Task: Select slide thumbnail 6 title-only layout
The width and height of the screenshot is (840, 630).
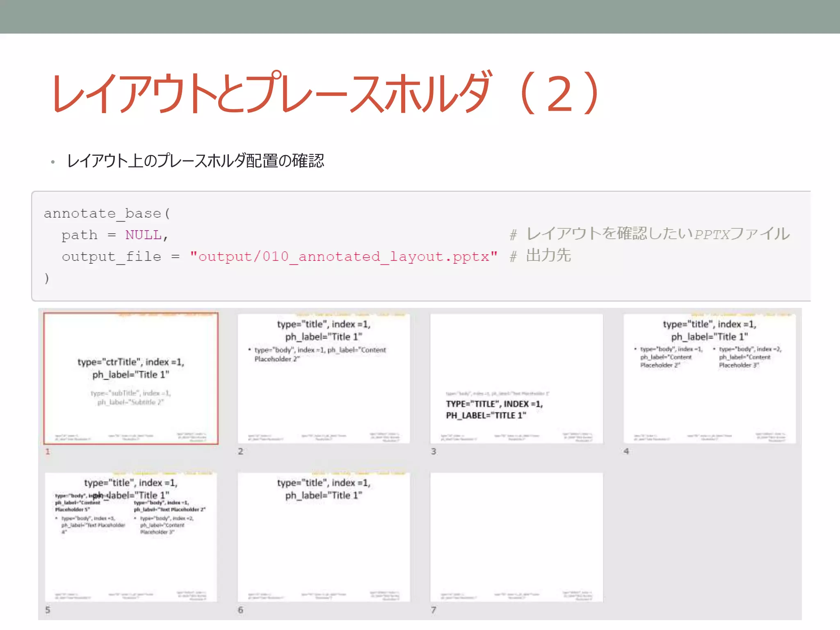Action: (x=323, y=536)
